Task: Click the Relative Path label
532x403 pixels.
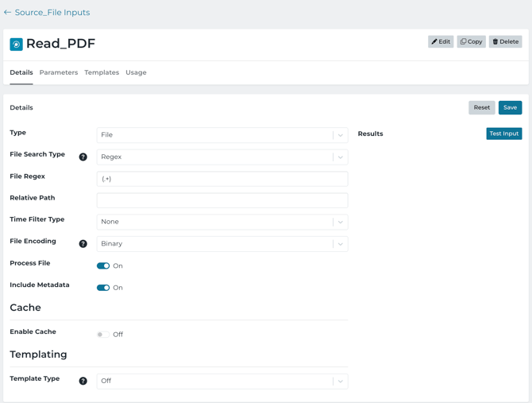Action: (x=33, y=198)
